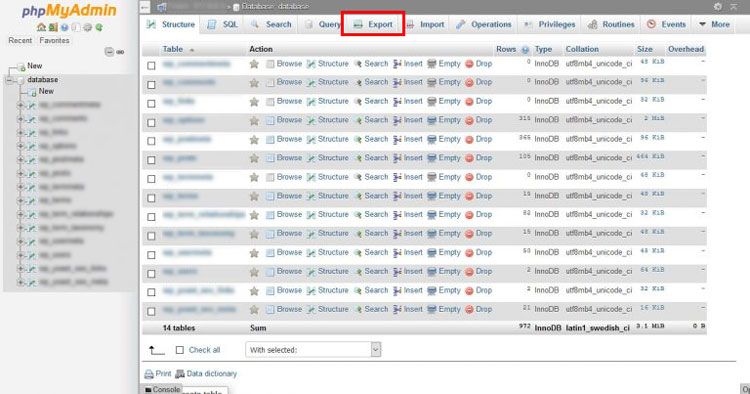Expand the More menu in top tabs

(x=714, y=24)
